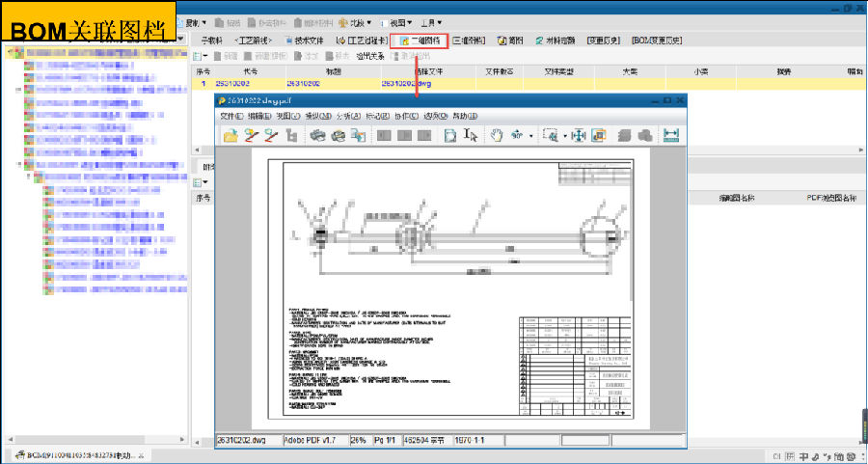
Task: Collapse the root node of the BOM tree
Action: pyautogui.click(x=11, y=53)
